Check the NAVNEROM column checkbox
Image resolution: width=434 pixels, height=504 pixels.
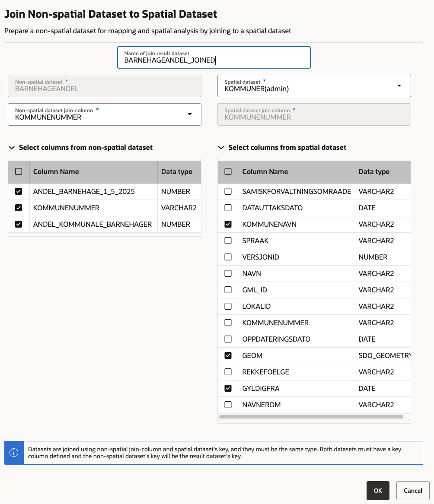[x=228, y=405]
